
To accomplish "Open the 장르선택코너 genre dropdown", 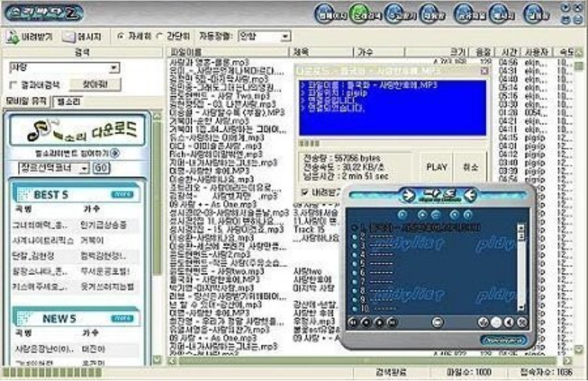I will pos(83,168).
